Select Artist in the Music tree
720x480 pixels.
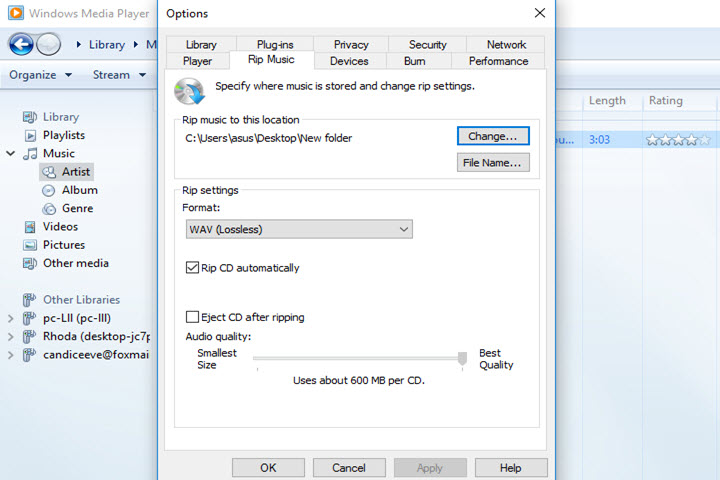click(76, 172)
